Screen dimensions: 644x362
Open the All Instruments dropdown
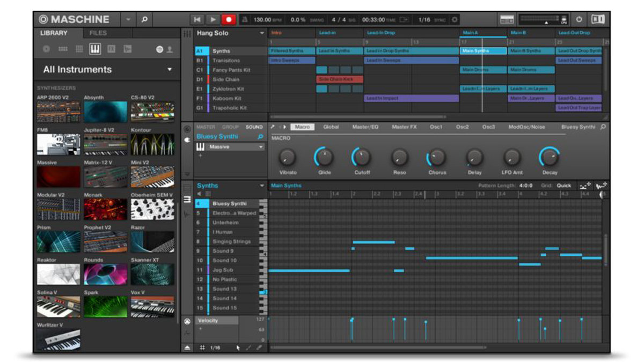tap(107, 70)
